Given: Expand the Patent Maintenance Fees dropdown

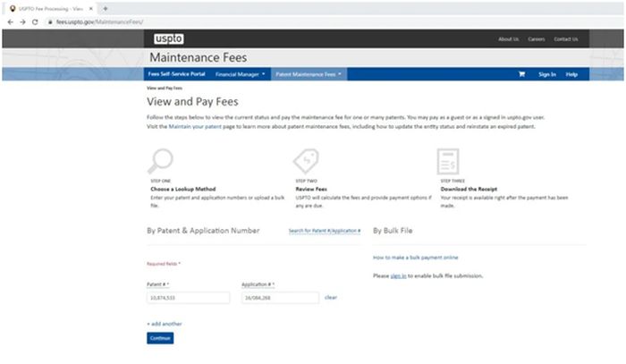Looking at the screenshot, I should 309,74.
